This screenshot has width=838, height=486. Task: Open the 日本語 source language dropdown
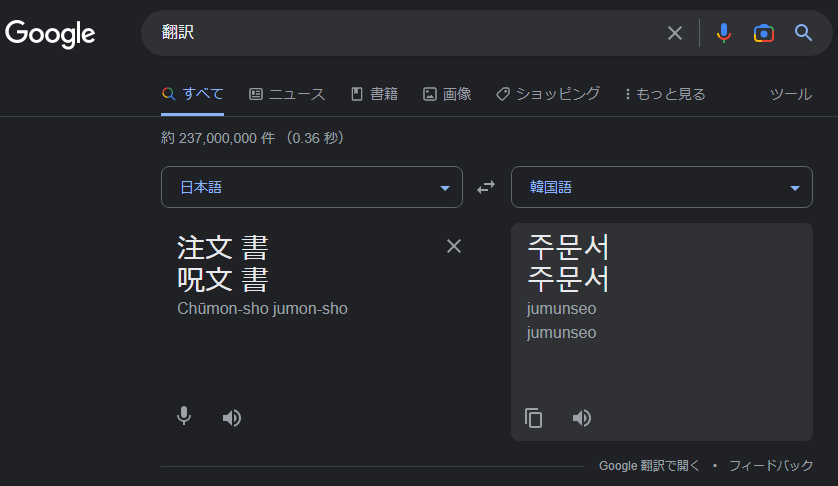click(x=312, y=187)
